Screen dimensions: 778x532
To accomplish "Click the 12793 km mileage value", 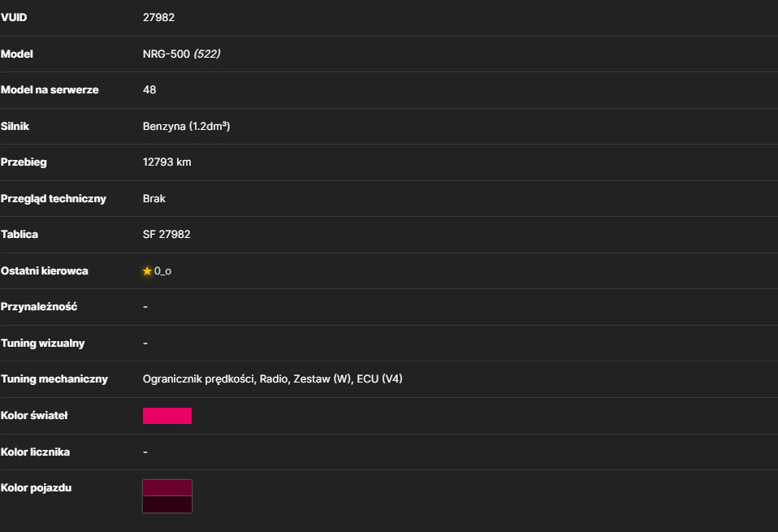I will point(166,162).
